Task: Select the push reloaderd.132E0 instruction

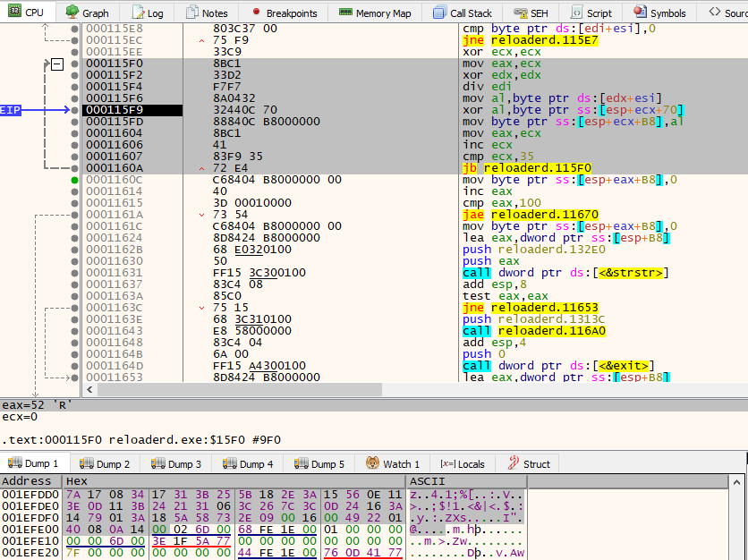Action: click(x=534, y=250)
